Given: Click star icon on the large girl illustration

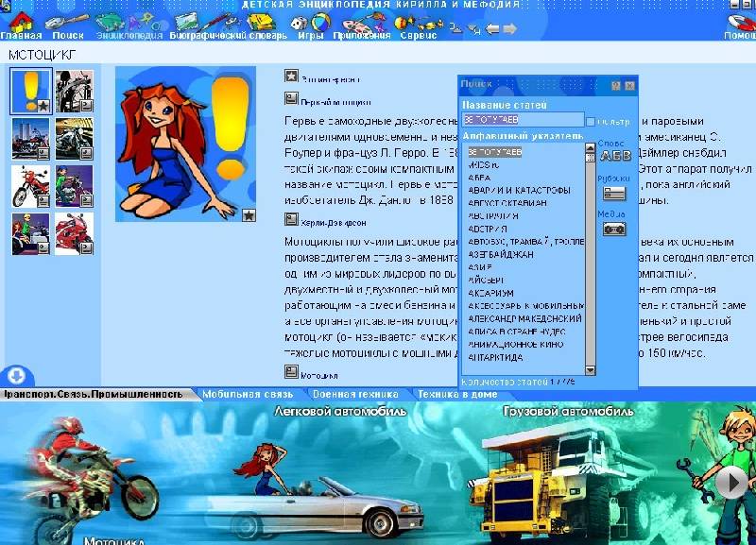Looking at the screenshot, I should [249, 215].
